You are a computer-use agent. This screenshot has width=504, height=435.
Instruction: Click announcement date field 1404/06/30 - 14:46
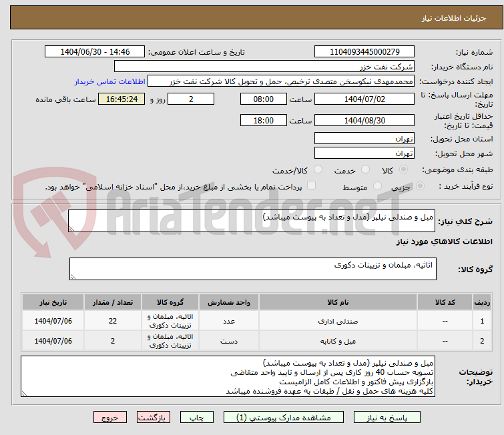point(95,51)
